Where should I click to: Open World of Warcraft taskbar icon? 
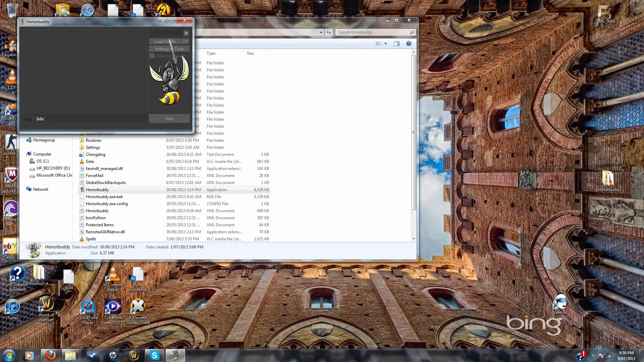pyautogui.click(x=134, y=355)
